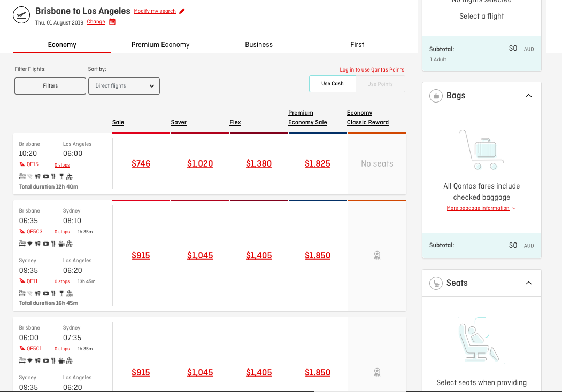This screenshot has height=392, width=562.
Task: Click the Classic Reward ribbon icon for QF503 itinerary
Action: tap(377, 256)
